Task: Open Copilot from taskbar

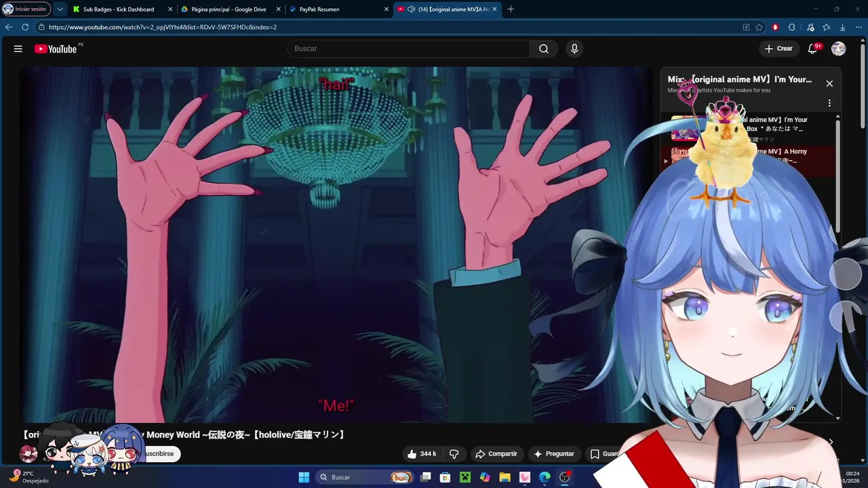Action: tap(485, 477)
